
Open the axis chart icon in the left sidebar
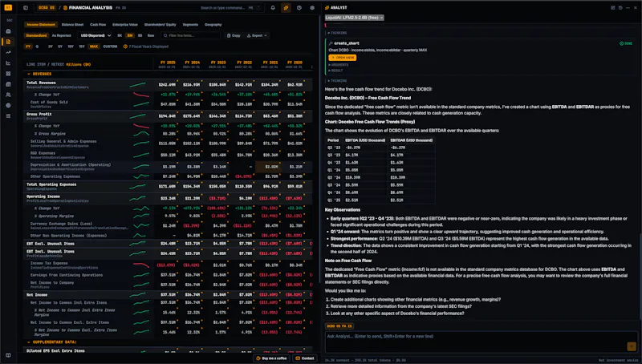click(8, 63)
